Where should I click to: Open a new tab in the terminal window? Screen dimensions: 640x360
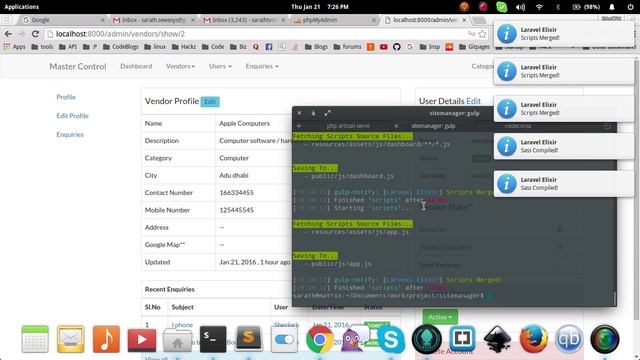pos(299,126)
